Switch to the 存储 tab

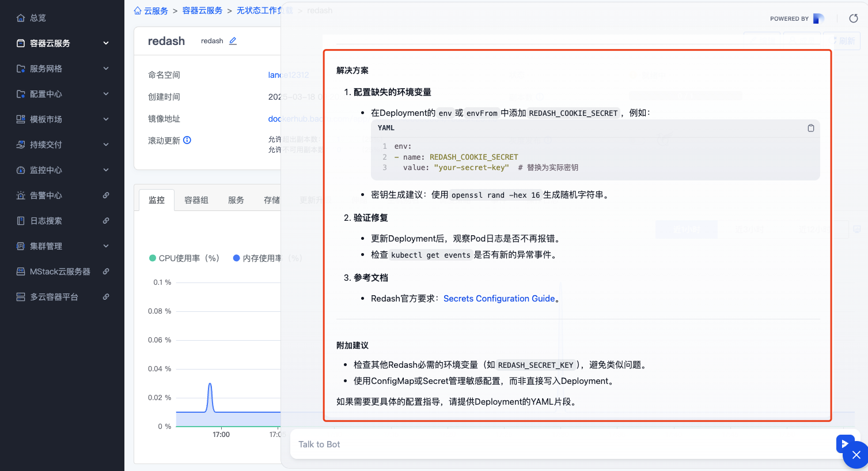(x=272, y=200)
